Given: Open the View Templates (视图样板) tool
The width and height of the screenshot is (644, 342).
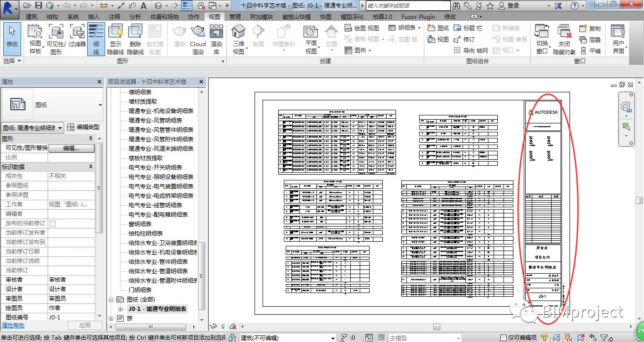Looking at the screenshot, I should click(x=35, y=39).
